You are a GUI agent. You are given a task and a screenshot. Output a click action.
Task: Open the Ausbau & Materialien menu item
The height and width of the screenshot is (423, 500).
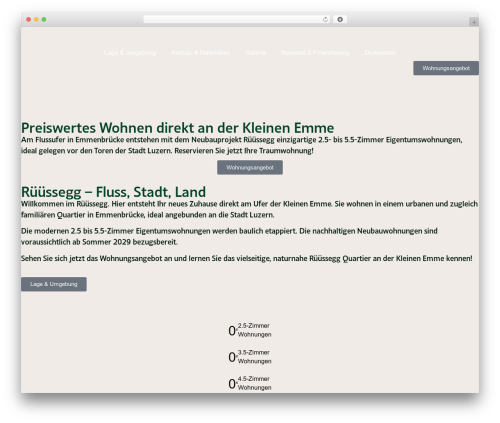click(x=201, y=53)
